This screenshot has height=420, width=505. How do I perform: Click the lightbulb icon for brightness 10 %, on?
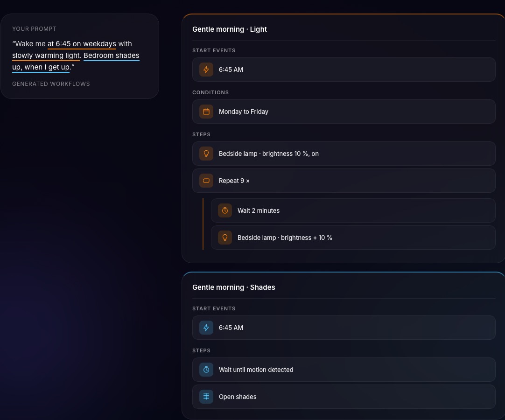pos(206,154)
